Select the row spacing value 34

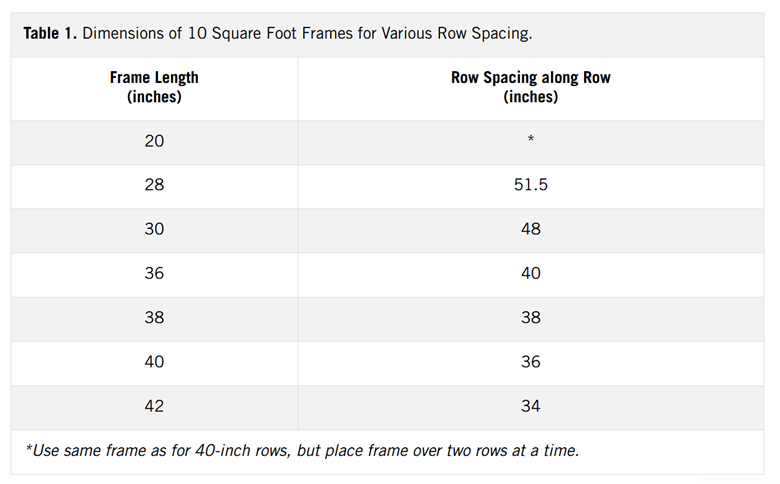(531, 406)
